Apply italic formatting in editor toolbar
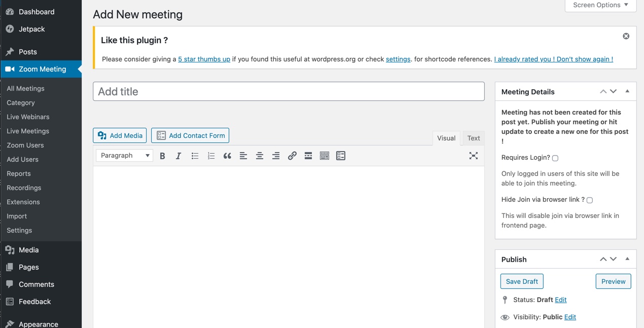644x328 pixels. pyautogui.click(x=178, y=156)
